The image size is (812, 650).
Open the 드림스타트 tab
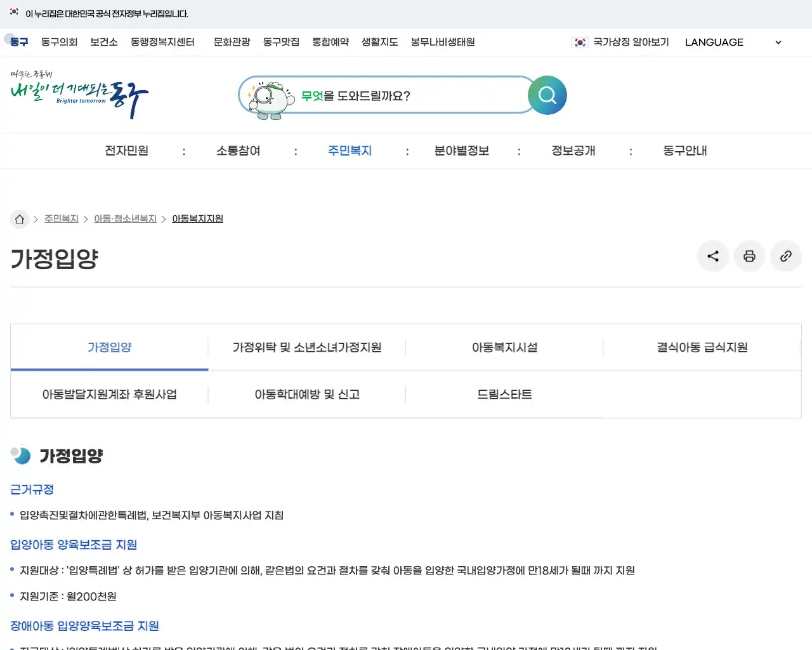pyautogui.click(x=504, y=394)
